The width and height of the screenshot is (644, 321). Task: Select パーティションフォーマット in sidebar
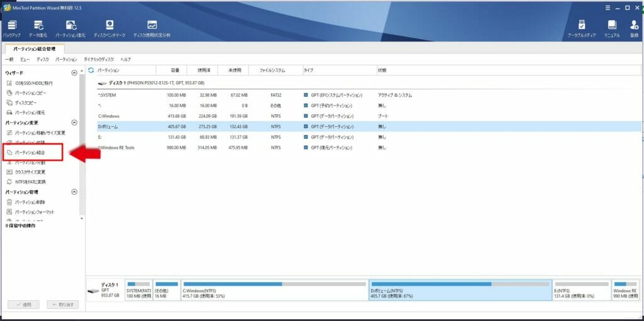(30, 212)
